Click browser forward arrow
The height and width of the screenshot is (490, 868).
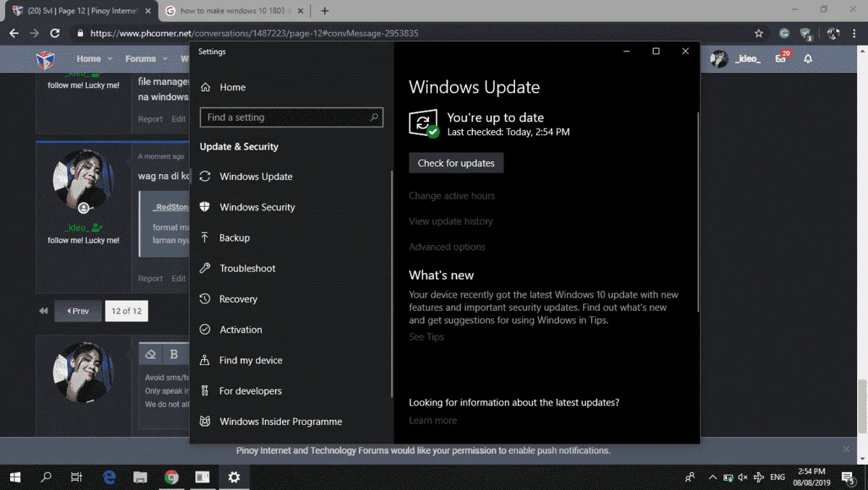pos(34,33)
